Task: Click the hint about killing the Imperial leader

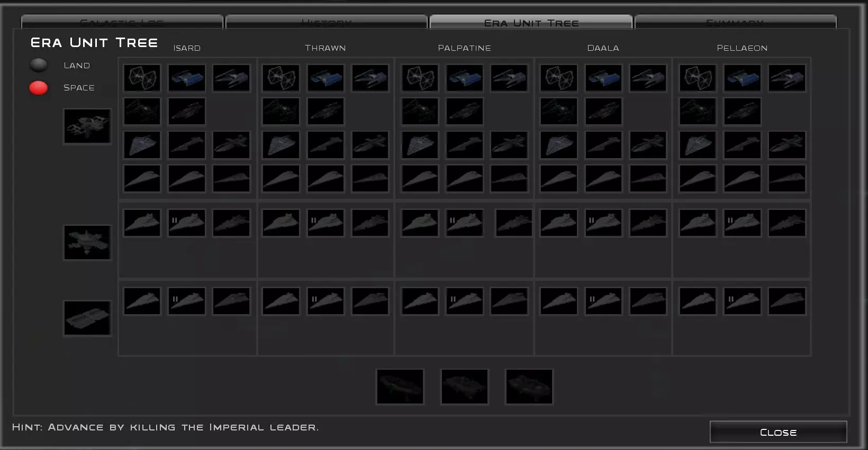Action: tap(166, 427)
